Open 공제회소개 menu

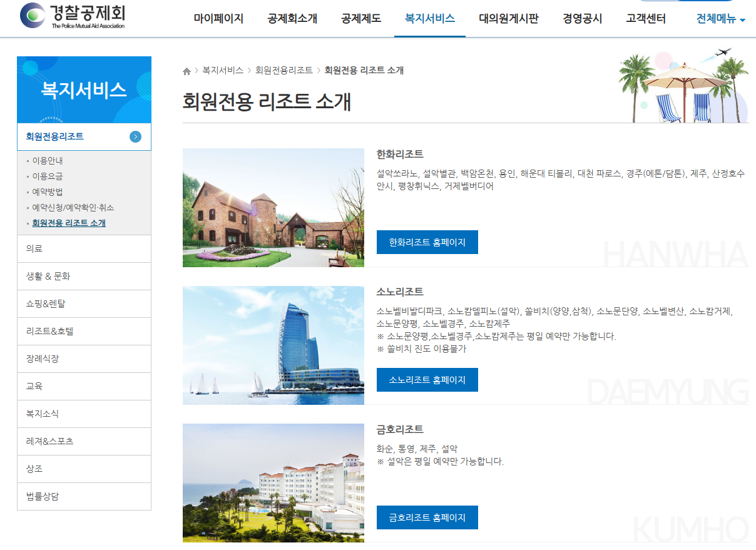pos(292,19)
